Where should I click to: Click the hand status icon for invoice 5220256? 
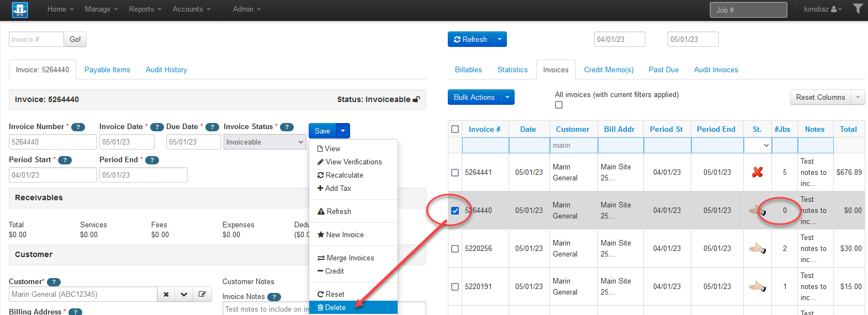(758, 248)
